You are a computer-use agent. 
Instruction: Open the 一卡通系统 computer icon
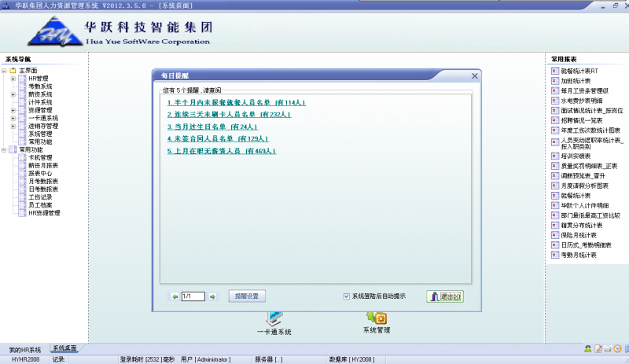[274, 318]
